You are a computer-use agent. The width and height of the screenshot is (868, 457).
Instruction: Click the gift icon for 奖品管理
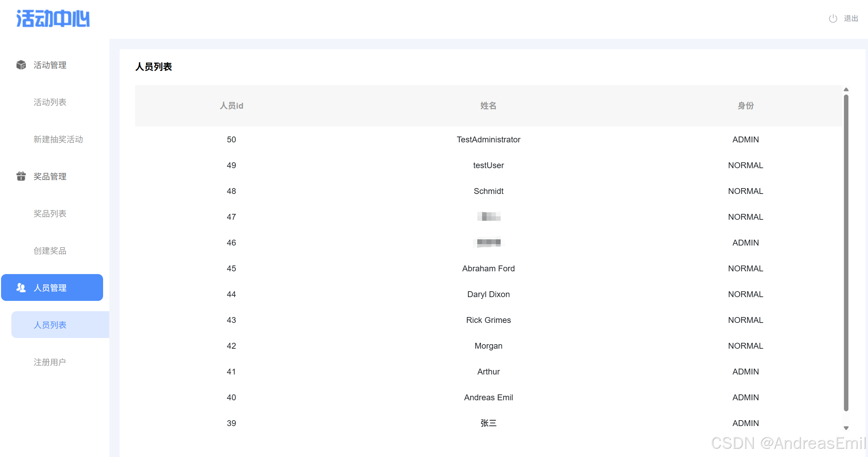coord(21,176)
